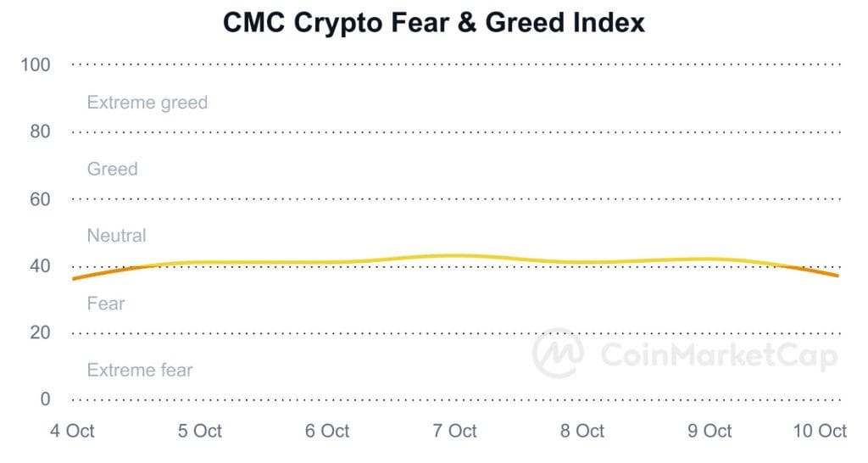
Task: Click the CoinMarketCap watermark text
Action: click(719, 355)
